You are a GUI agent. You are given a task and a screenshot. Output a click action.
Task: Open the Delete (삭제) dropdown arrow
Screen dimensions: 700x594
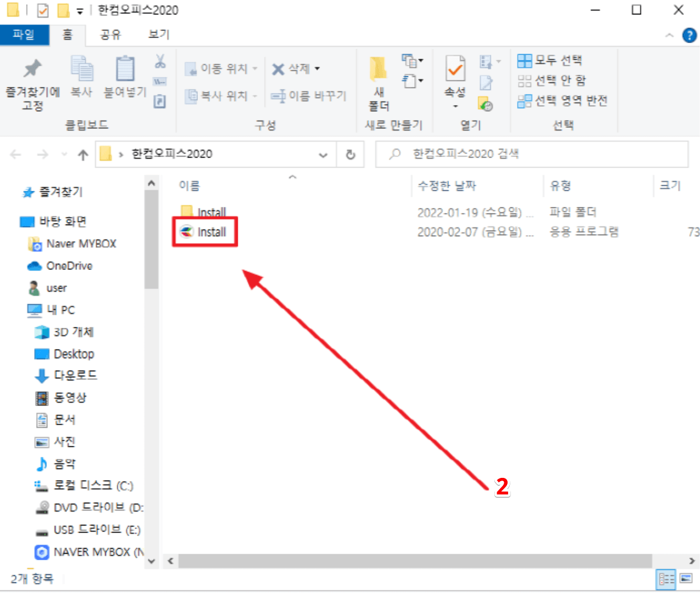(317, 69)
